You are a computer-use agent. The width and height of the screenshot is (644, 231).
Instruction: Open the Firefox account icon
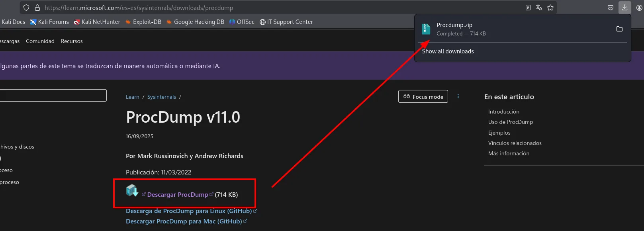[x=640, y=8]
